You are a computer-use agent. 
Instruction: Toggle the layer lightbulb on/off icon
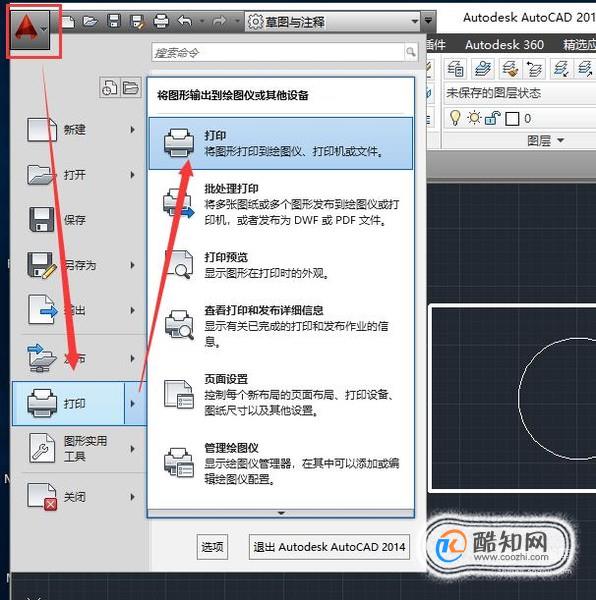[455, 118]
